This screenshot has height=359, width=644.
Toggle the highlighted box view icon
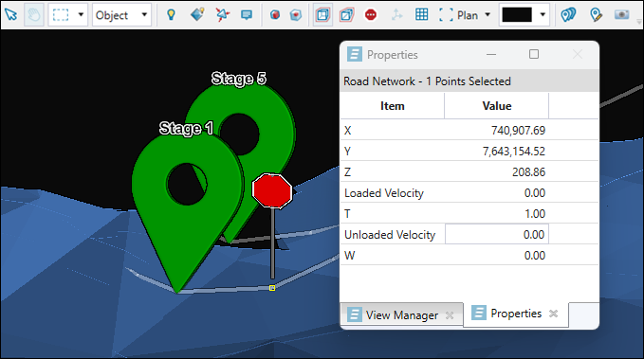click(x=322, y=15)
